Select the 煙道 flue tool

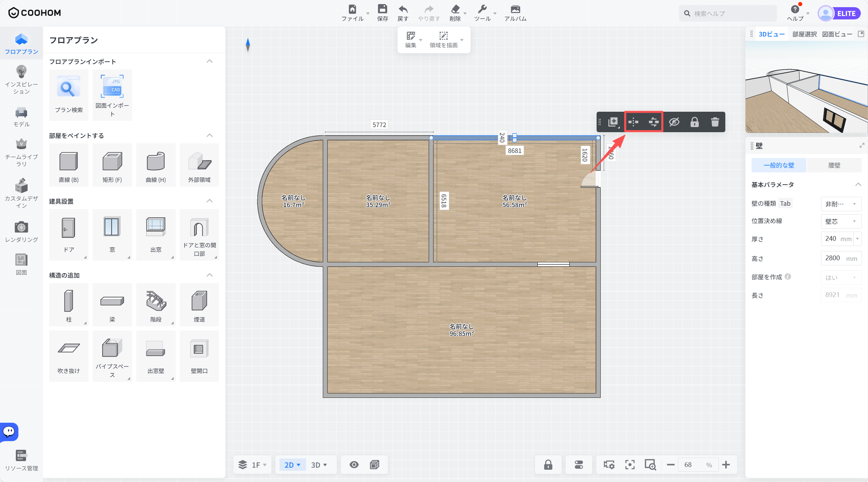200,305
